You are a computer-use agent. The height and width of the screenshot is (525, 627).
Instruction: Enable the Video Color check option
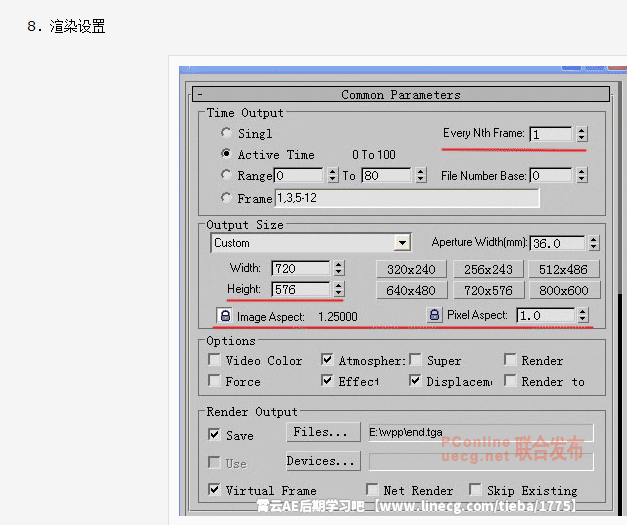214,360
